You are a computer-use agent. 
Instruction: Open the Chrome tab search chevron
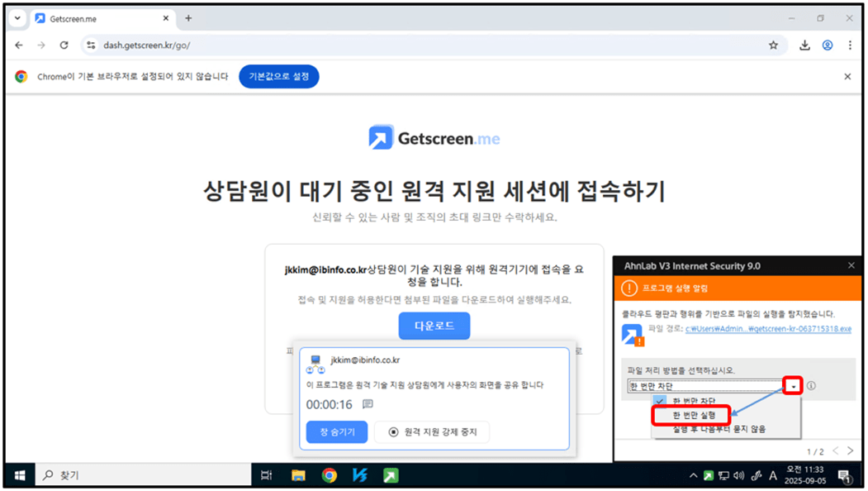pos(17,18)
